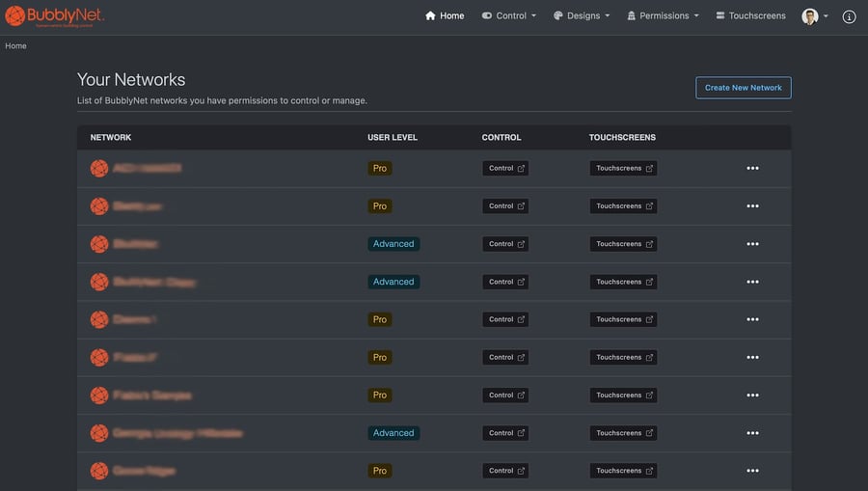Click the TOUCHSCREENS column header
This screenshot has height=491, width=868.
coord(622,137)
